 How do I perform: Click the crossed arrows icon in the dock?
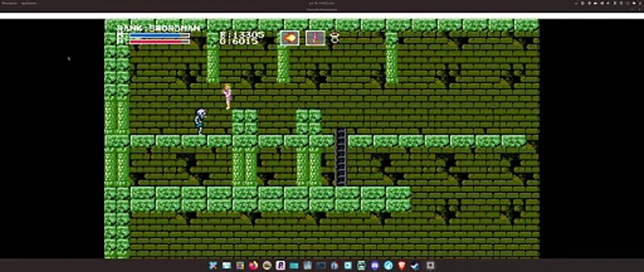click(x=213, y=266)
